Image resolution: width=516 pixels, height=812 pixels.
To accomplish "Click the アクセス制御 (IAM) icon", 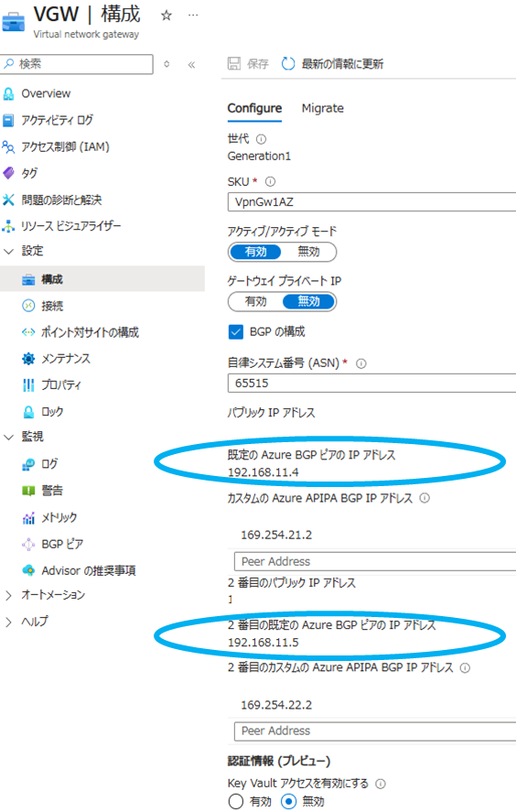I will [x=9, y=147].
